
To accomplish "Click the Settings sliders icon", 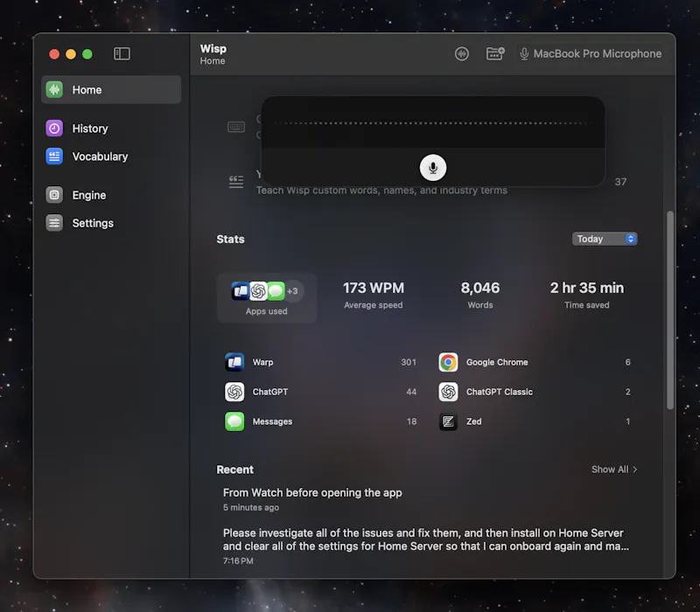I will click(54, 223).
